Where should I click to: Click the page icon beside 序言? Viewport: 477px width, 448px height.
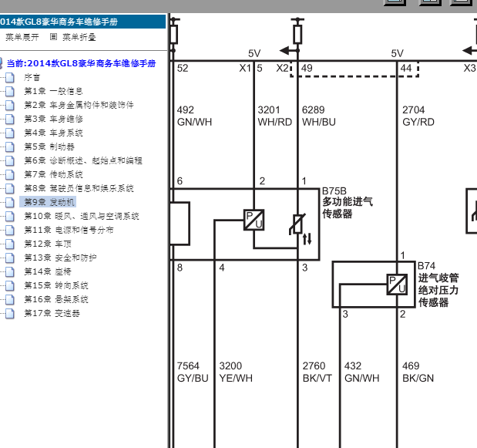point(10,77)
